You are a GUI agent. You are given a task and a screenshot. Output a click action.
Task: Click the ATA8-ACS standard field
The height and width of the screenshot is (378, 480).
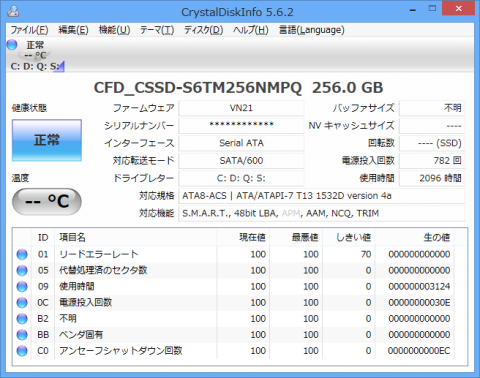click(322, 196)
